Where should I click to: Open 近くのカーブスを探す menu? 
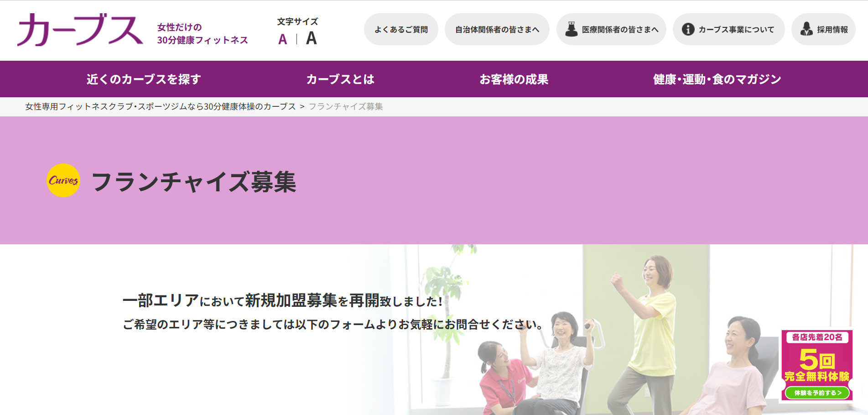point(144,79)
